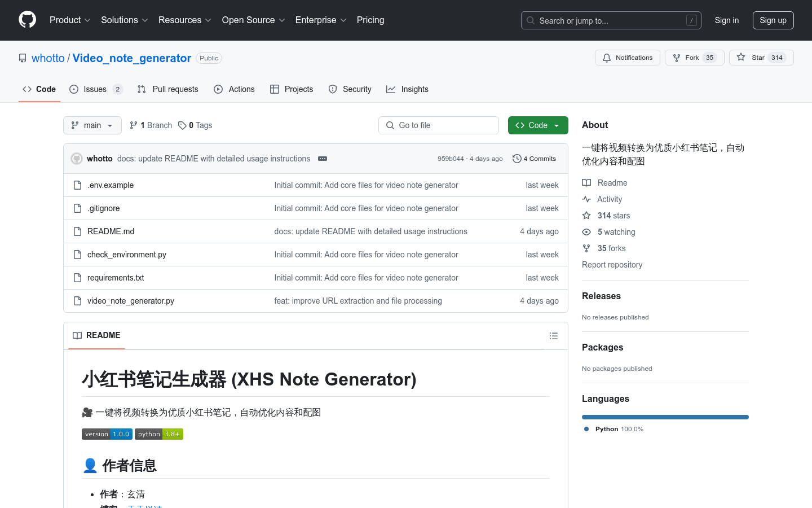Star the Video_note_generator repository
Image resolution: width=812 pixels, height=508 pixels.
(x=761, y=58)
